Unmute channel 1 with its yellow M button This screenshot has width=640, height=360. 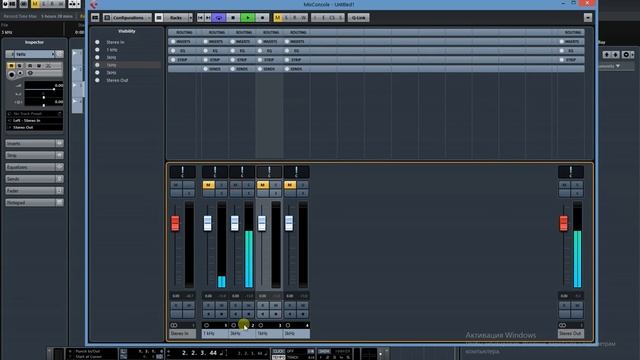click(209, 185)
